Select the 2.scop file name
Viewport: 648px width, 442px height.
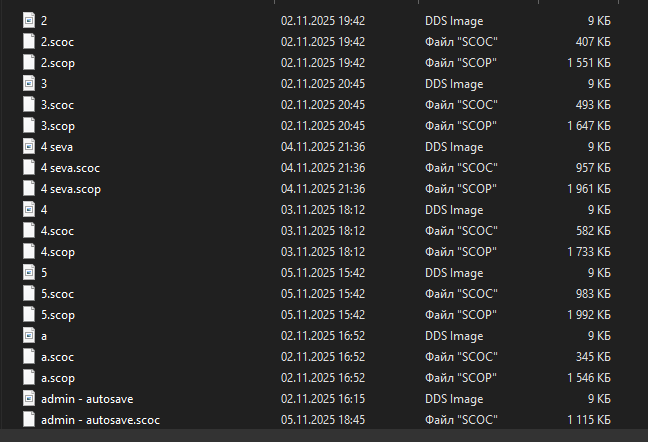click(x=58, y=62)
